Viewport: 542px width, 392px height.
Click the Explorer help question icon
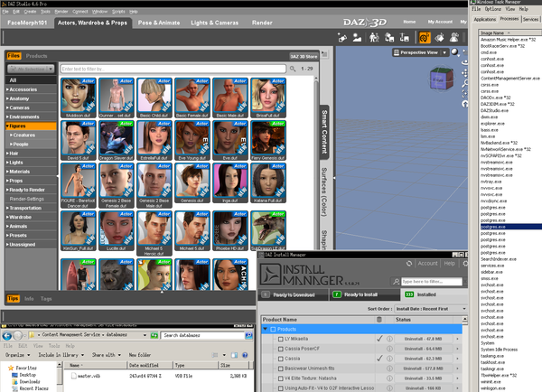pyautogui.click(x=245, y=355)
